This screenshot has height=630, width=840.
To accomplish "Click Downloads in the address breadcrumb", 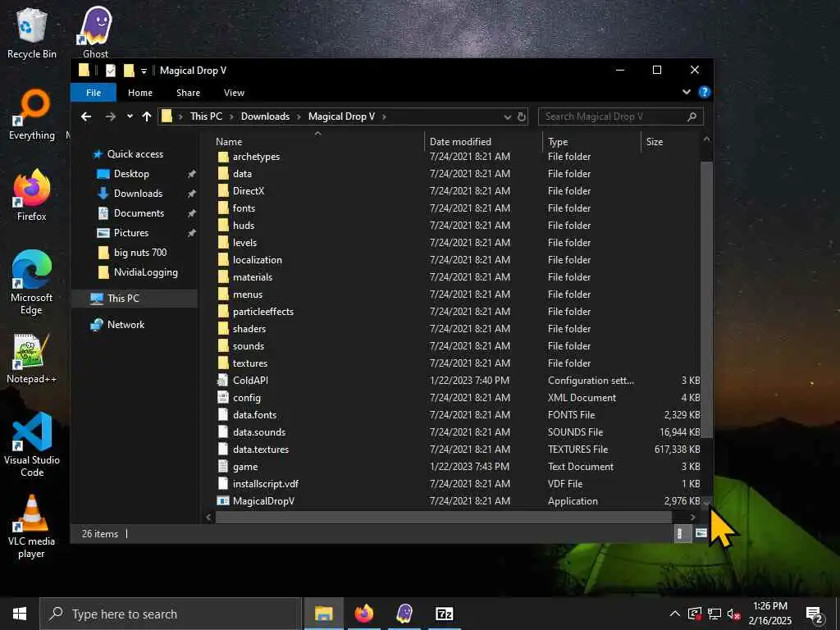I will pos(265,116).
